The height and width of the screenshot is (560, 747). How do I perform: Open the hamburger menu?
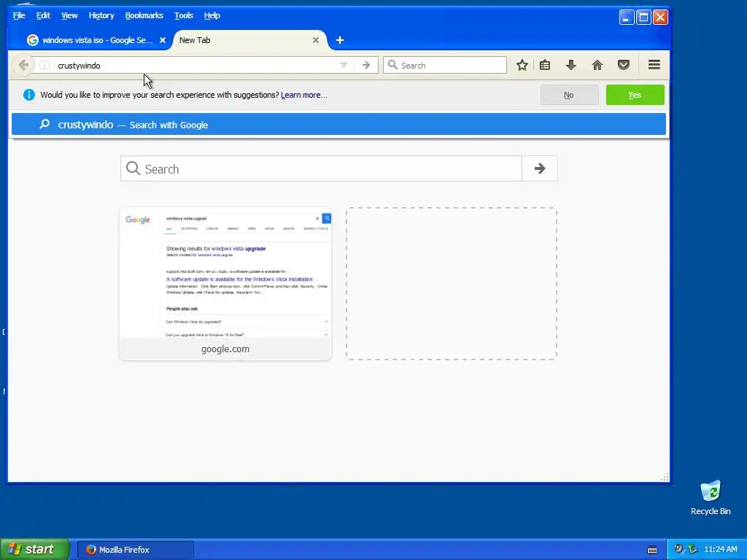click(x=654, y=64)
